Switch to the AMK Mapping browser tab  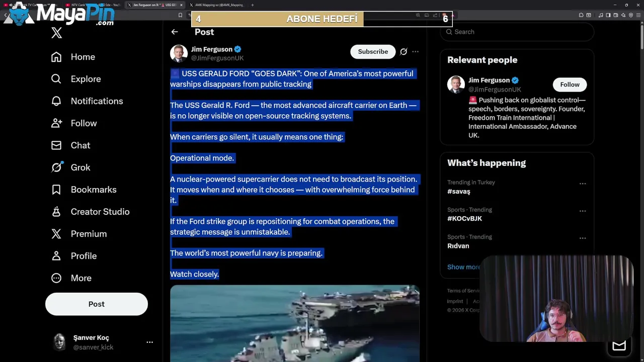(x=216, y=5)
